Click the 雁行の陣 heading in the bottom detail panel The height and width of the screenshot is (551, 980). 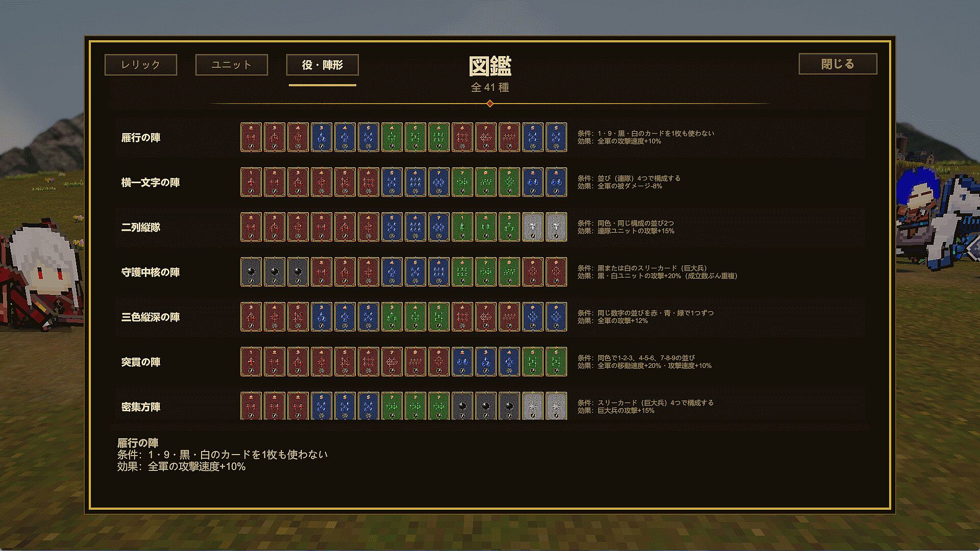point(138,443)
